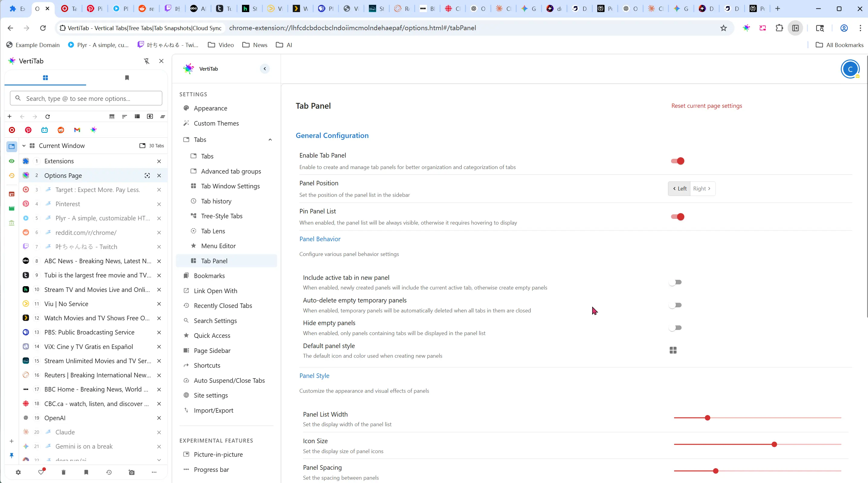Focus the VertiTab search box
868x483 pixels.
pyautogui.click(x=86, y=98)
